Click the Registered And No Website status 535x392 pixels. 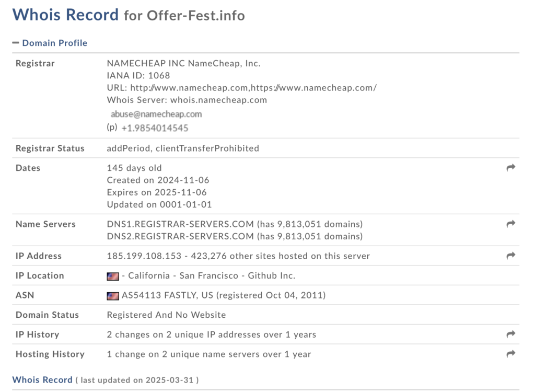[166, 315]
